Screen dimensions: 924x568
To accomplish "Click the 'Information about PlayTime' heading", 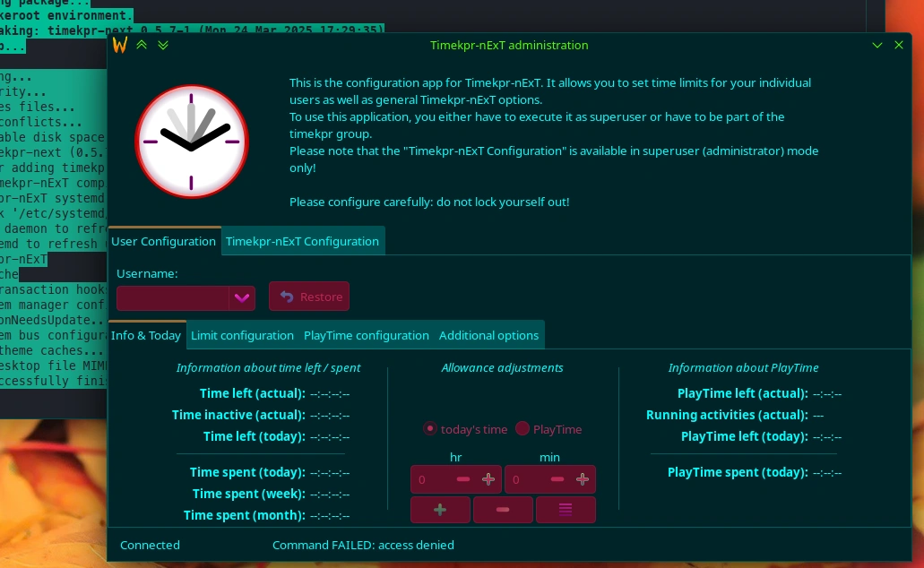I will pyautogui.click(x=743, y=367).
